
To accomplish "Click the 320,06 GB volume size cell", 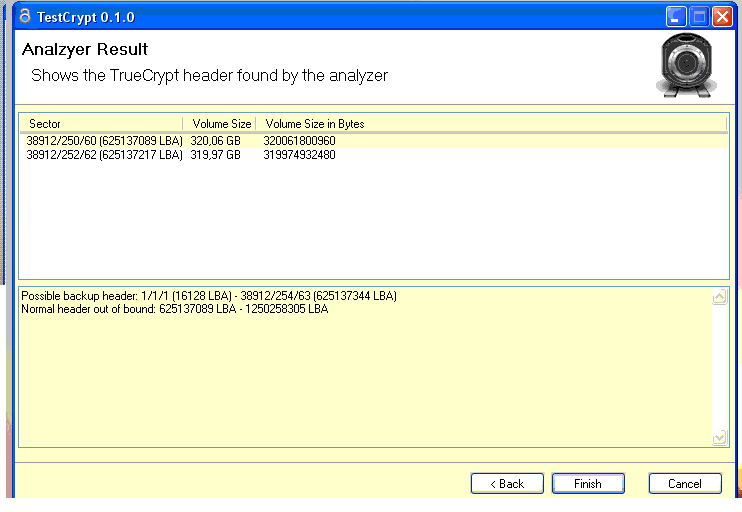I will coord(215,141).
